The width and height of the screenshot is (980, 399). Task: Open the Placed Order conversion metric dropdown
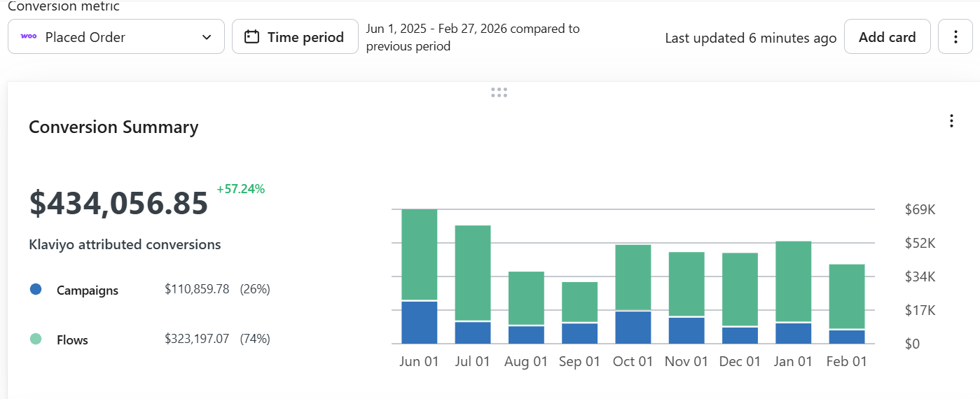[x=116, y=37]
